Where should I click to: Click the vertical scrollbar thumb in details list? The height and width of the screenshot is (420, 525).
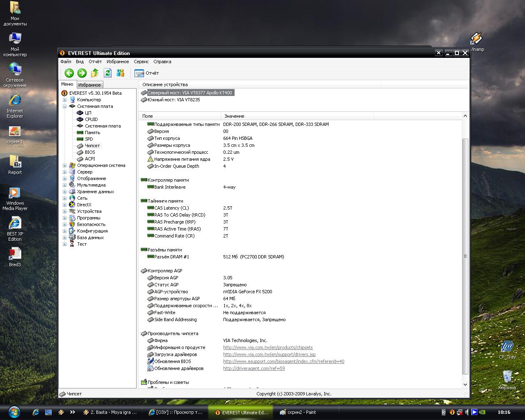pos(465,256)
